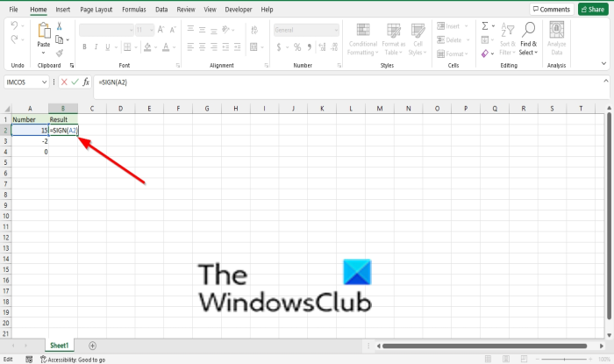Open the Comments pane
Viewport: 614px width, 364px height.
pyautogui.click(x=552, y=9)
